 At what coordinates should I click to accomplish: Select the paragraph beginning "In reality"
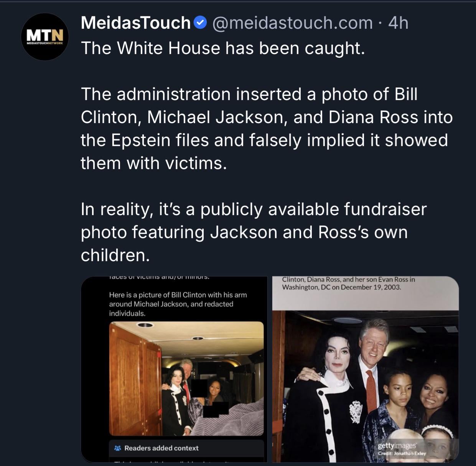click(253, 232)
